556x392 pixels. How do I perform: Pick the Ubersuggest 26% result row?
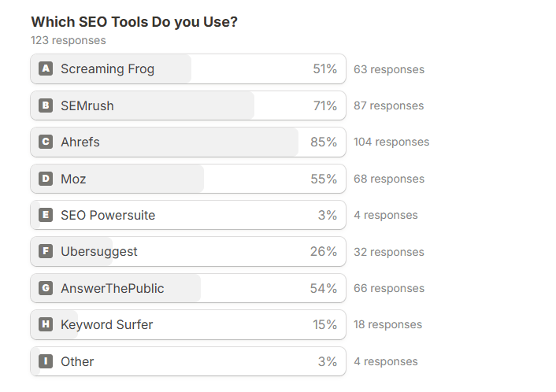pyautogui.click(x=188, y=251)
